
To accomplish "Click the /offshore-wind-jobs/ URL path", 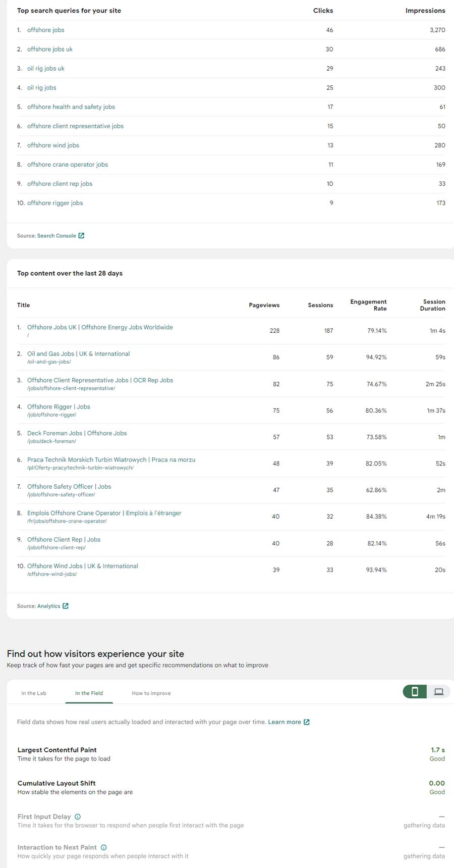I will click(x=52, y=574).
